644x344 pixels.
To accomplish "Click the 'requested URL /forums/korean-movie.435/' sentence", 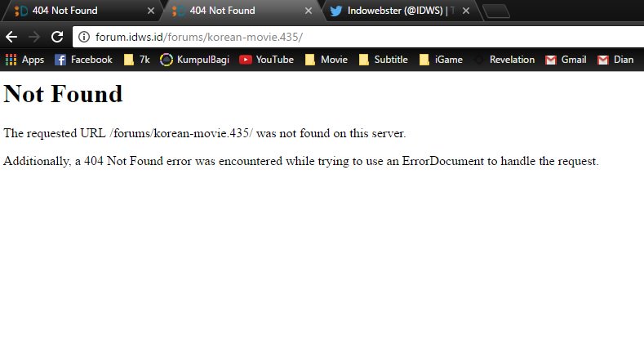I will click(205, 133).
